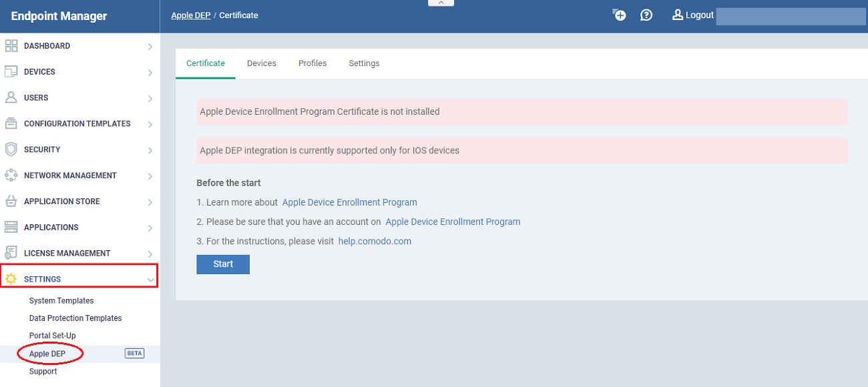
Task: Select the Certificate tab
Action: 206,63
